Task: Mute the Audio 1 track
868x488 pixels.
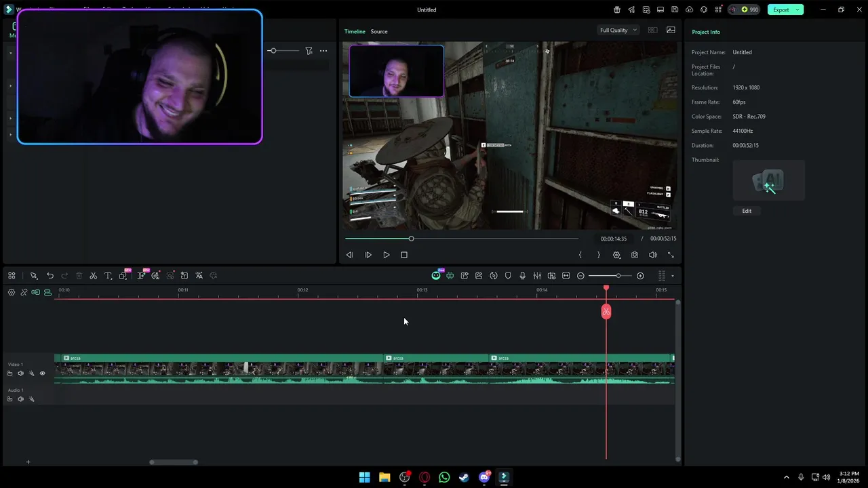Action: coord(20,399)
